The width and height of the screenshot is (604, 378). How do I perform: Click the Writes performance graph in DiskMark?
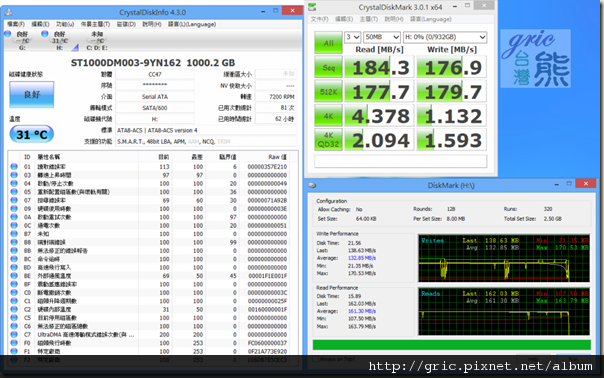pyautogui.click(x=504, y=258)
